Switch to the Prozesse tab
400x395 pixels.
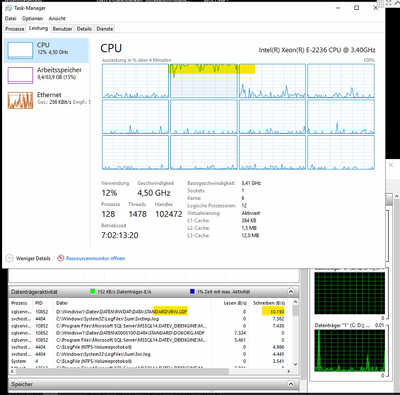[x=15, y=29]
